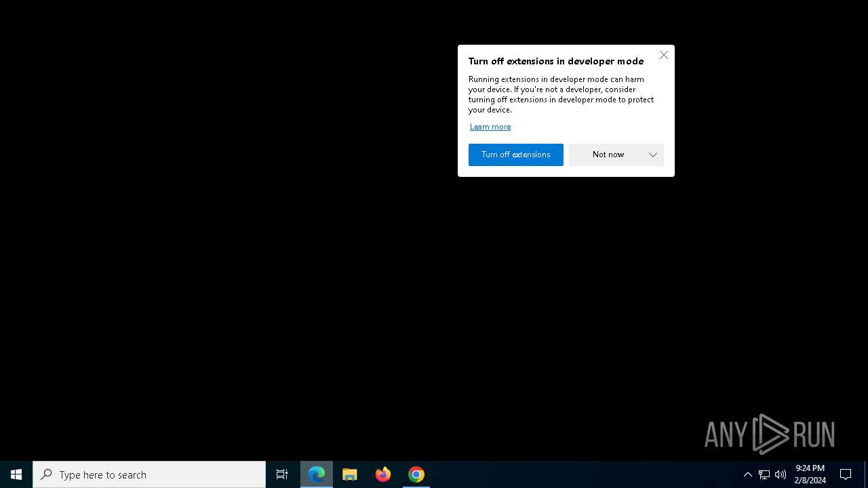868x488 pixels.
Task: Expand the Not now dropdown arrow
Action: coord(652,155)
